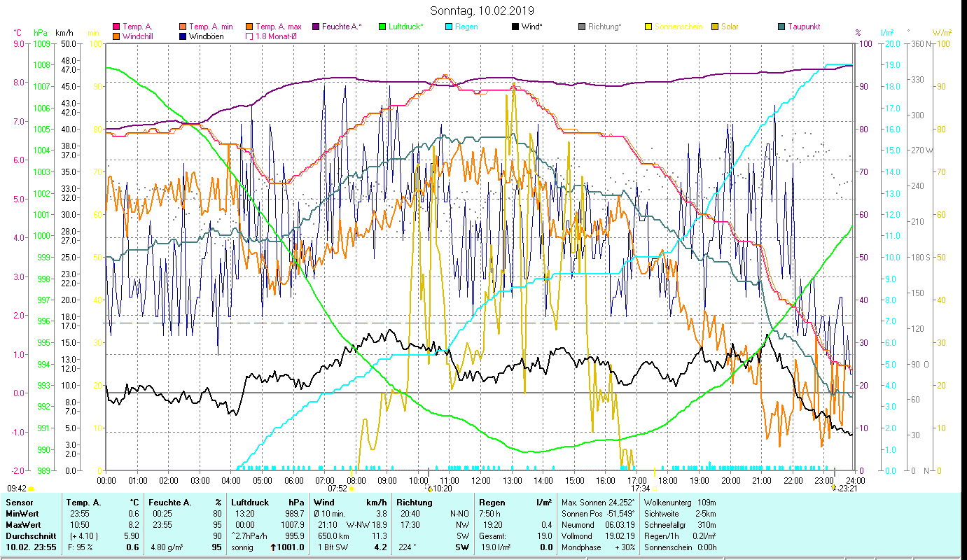Select the marker icon at 10:20

[430, 489]
